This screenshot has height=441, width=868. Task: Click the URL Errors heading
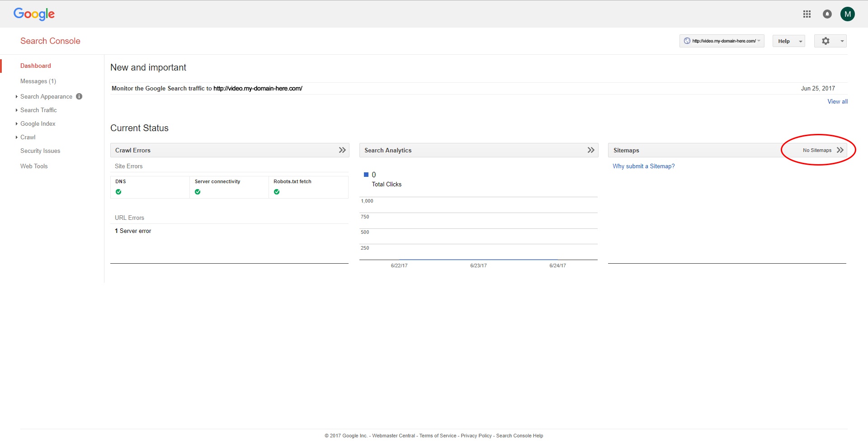(129, 218)
